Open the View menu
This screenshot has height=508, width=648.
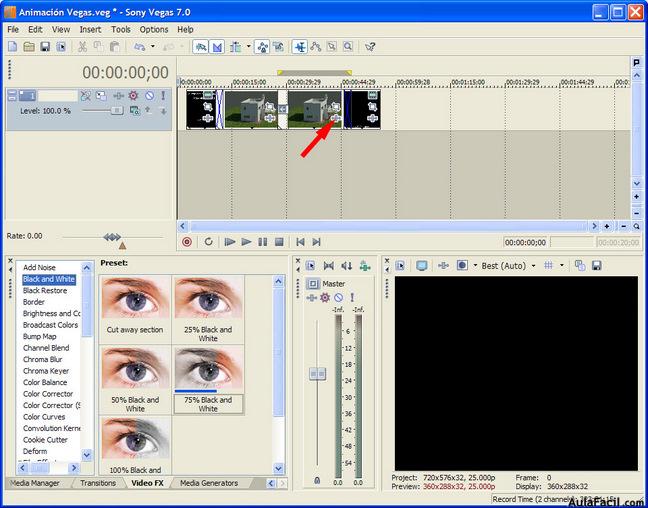[61, 30]
